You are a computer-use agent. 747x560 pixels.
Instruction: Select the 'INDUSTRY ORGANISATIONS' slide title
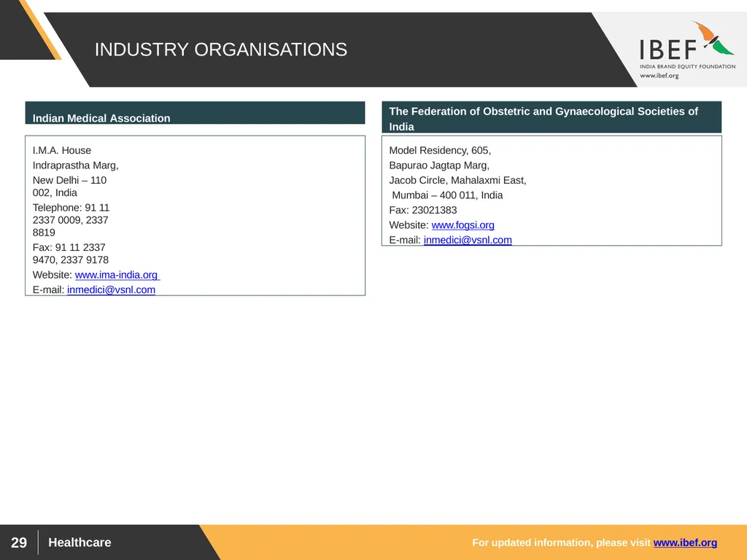click(x=220, y=50)
